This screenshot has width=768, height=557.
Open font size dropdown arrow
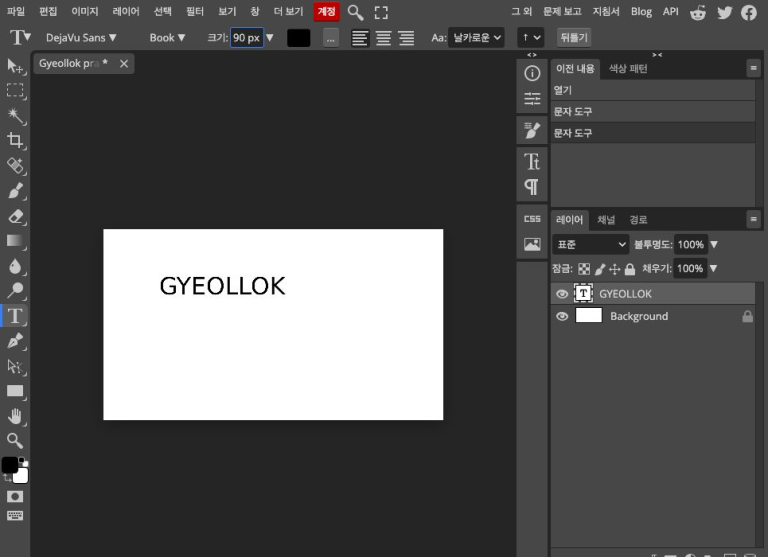269,38
